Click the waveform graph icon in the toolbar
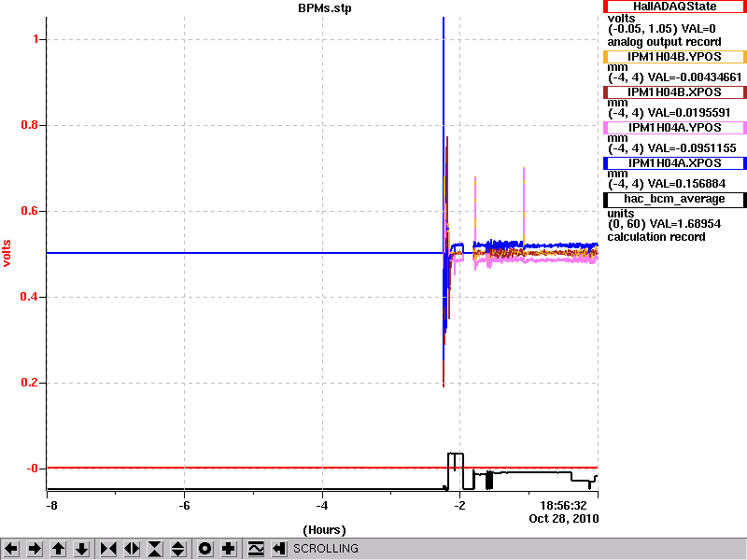The width and height of the screenshot is (747, 560). pyautogui.click(x=256, y=549)
